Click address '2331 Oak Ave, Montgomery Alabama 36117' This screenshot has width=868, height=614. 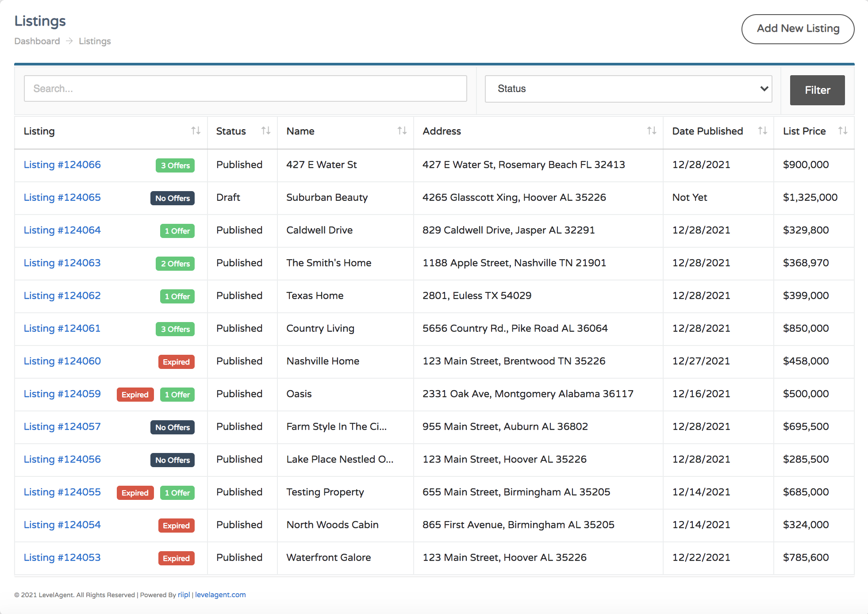tap(528, 394)
